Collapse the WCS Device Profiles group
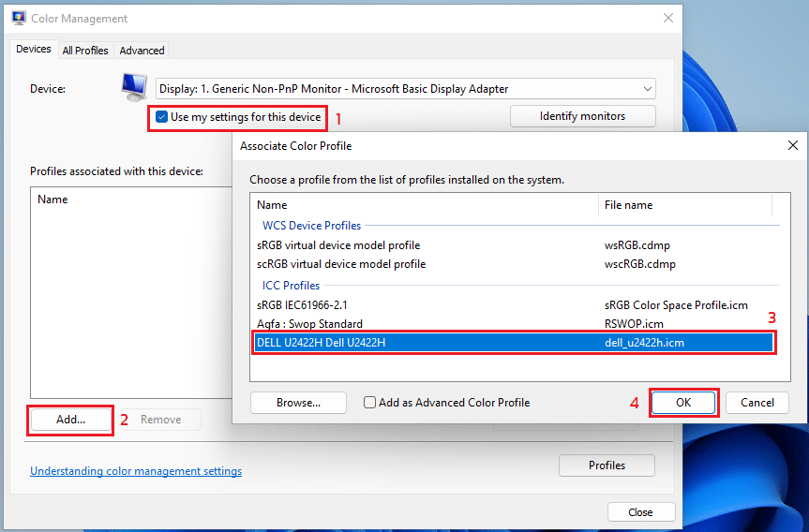The width and height of the screenshot is (809, 532). tap(311, 226)
